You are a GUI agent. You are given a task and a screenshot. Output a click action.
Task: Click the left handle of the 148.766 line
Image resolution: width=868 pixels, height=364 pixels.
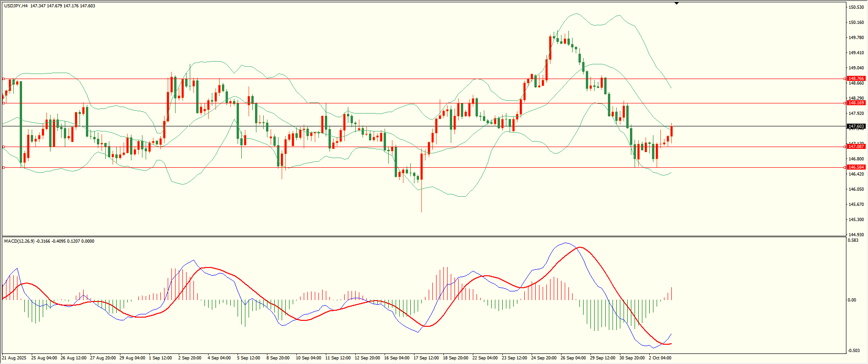[x=4, y=79]
